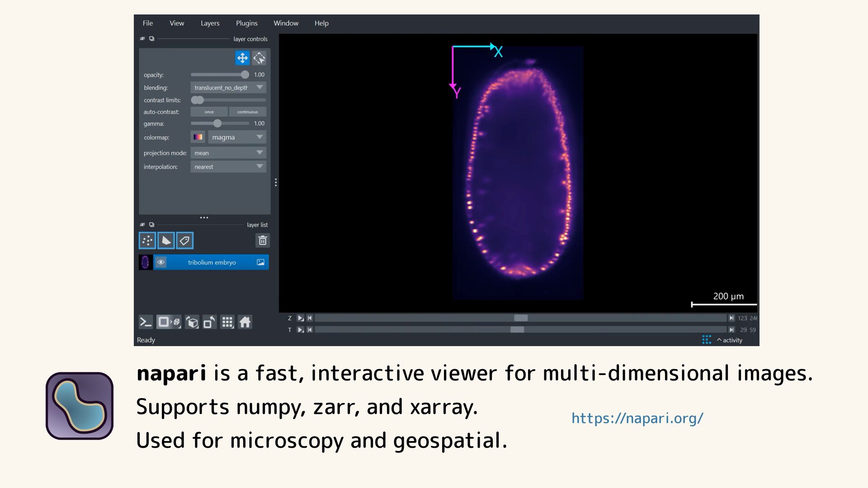The height and width of the screenshot is (488, 868).
Task: Open the Window menu
Action: tap(286, 23)
